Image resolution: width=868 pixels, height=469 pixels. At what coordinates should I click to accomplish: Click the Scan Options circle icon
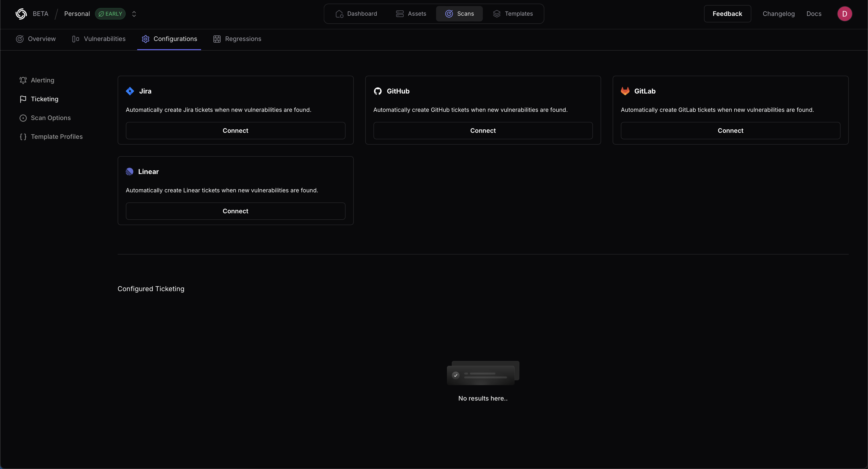pos(23,118)
